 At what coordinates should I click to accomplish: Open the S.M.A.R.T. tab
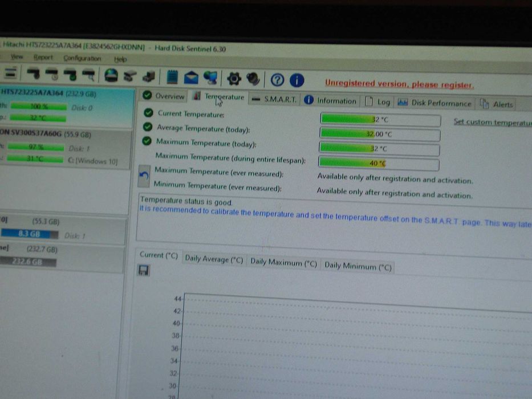274,99
